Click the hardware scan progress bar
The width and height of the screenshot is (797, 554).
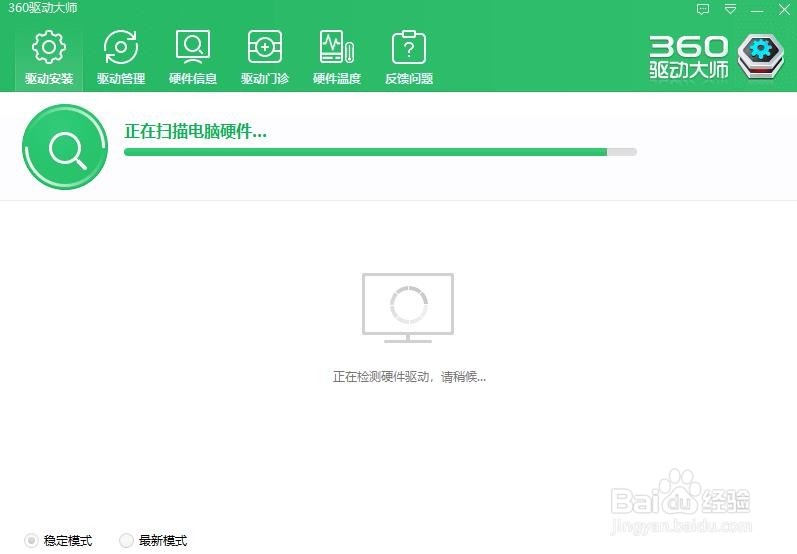[x=380, y=152]
